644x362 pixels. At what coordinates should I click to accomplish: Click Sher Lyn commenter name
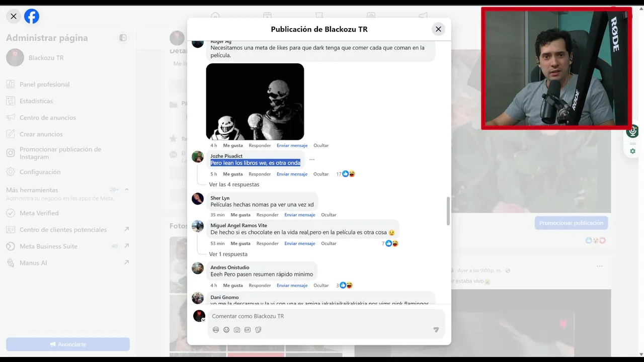point(220,198)
